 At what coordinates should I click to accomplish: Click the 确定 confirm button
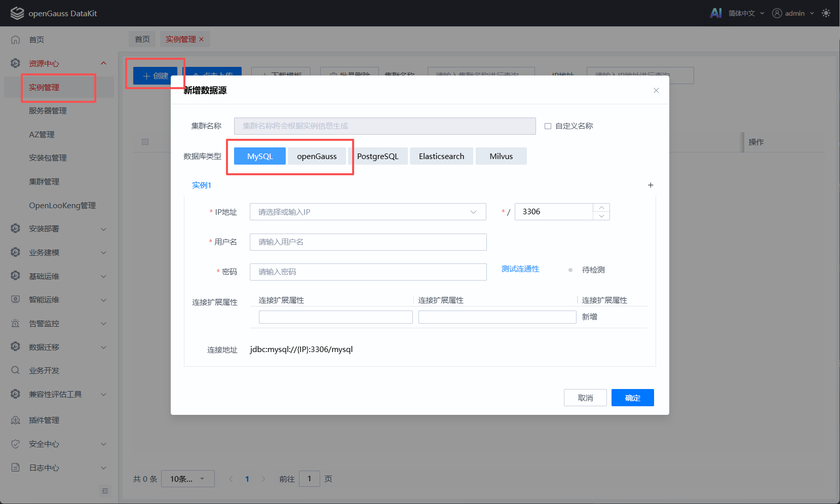633,398
